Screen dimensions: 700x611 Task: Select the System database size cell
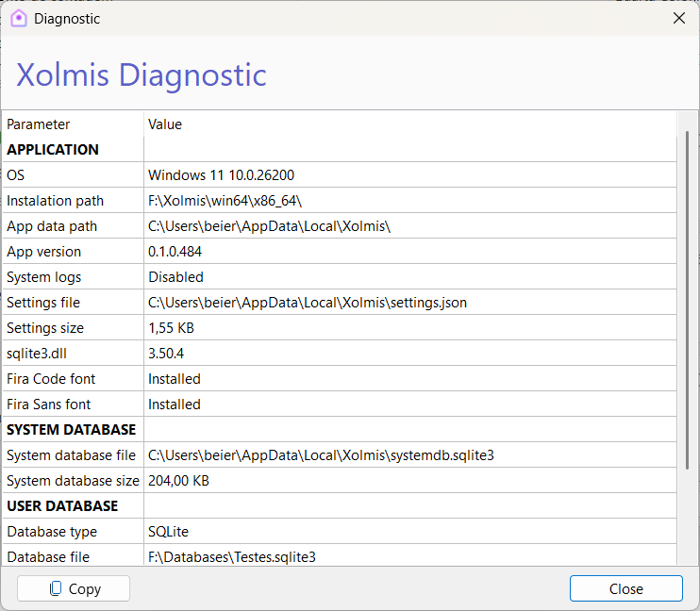coord(74,480)
